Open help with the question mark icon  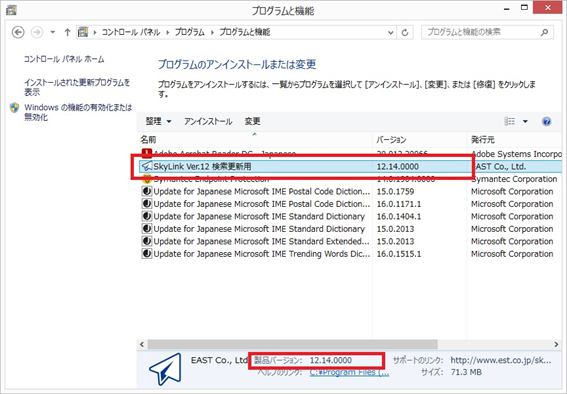[546, 121]
